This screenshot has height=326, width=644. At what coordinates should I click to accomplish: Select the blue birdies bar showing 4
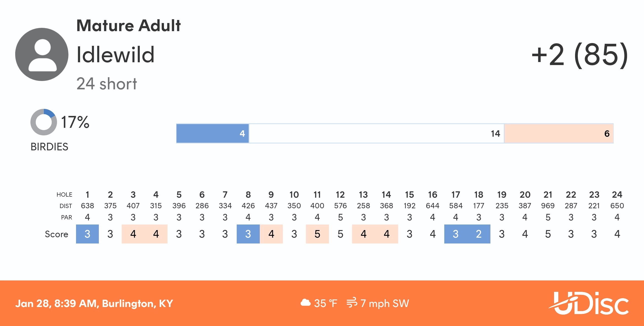click(x=212, y=133)
